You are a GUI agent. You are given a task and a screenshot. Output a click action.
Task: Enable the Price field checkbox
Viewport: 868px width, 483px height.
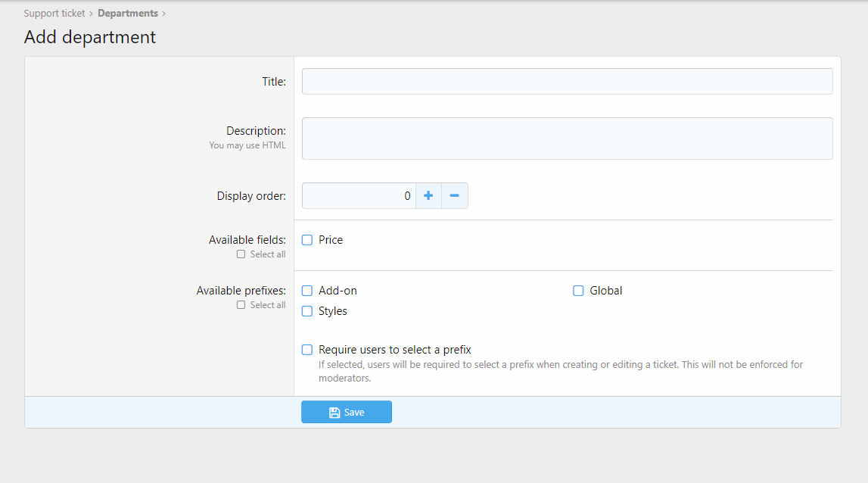coord(307,240)
